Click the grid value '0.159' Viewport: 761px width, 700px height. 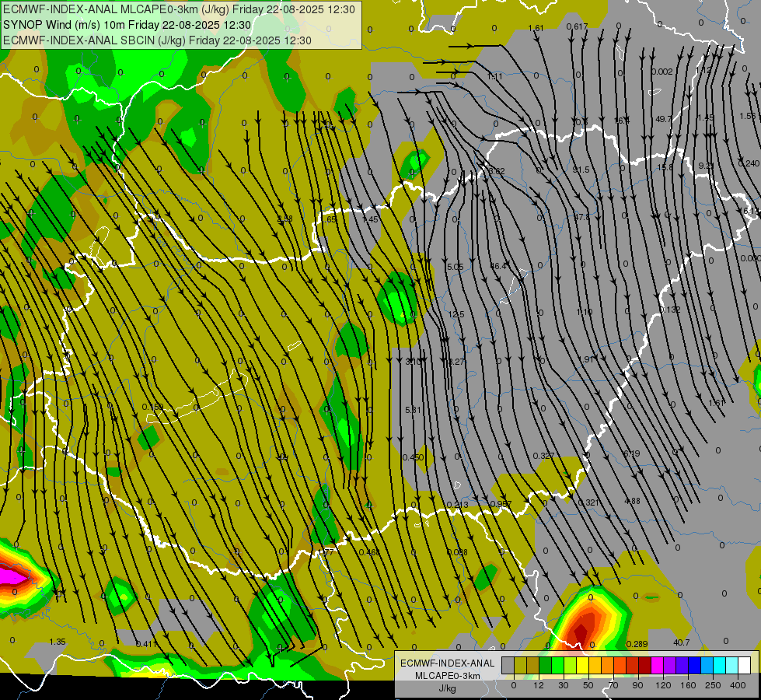pos(152,407)
